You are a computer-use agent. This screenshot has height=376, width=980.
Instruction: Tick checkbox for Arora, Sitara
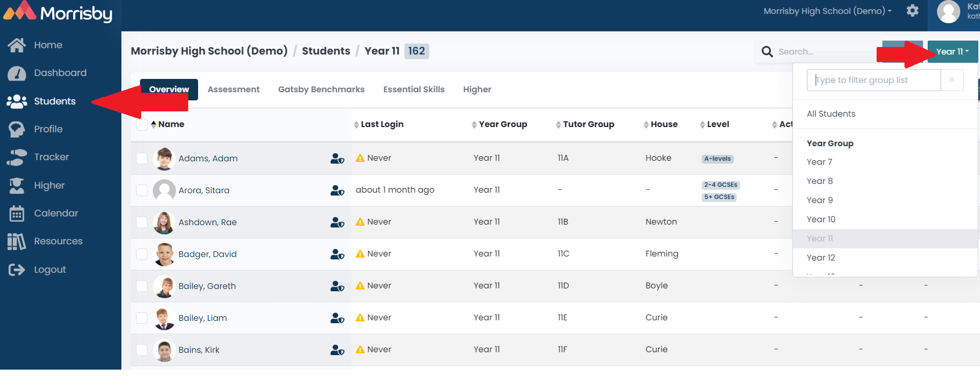142,190
